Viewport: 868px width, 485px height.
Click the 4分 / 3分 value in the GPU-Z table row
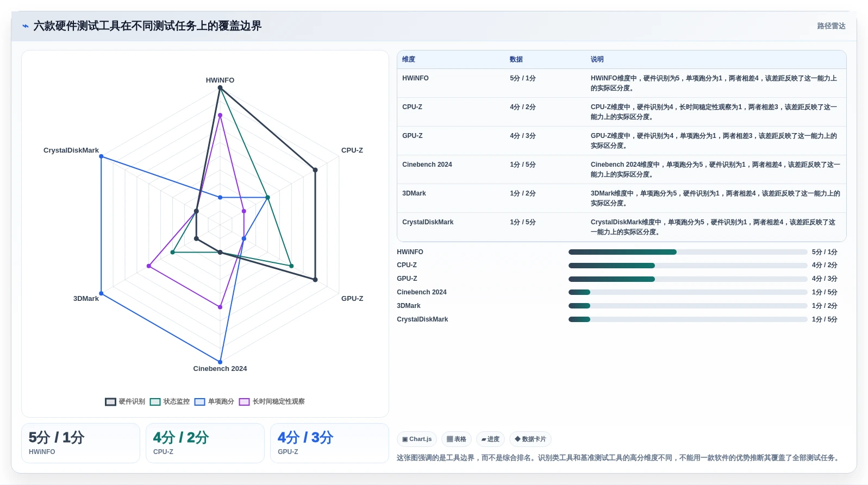522,136
